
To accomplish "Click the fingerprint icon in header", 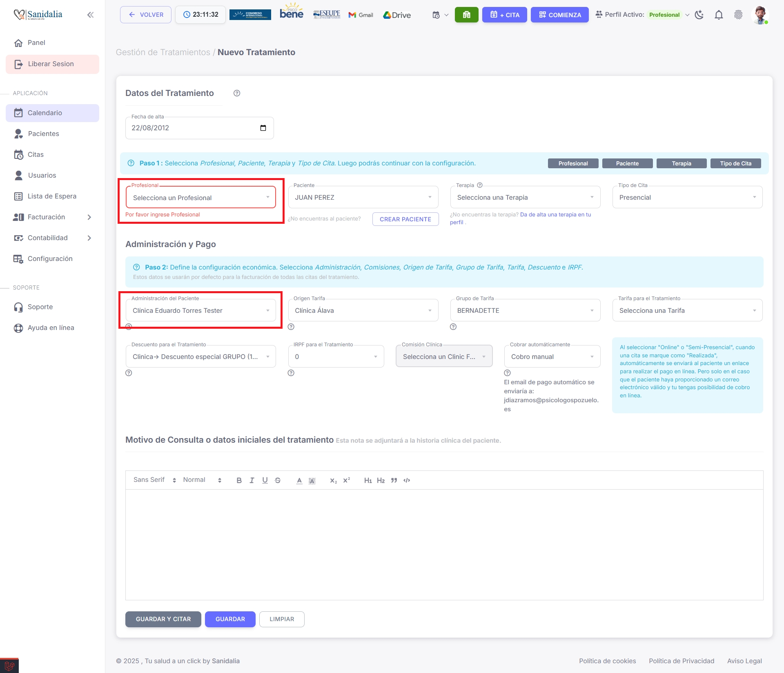I will tap(738, 15).
